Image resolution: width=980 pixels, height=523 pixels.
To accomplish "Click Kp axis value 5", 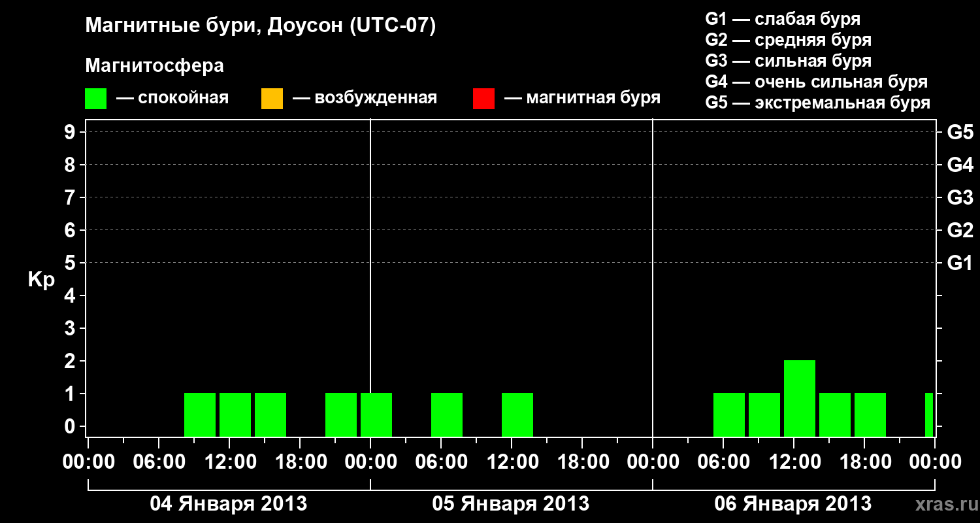I will (x=71, y=263).
